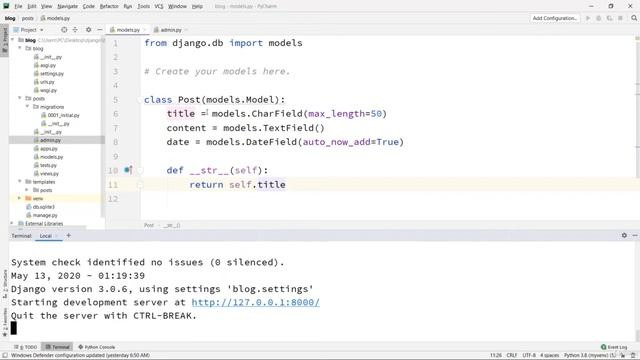Open the Navigate menu
640x360 pixels.
[x=67, y=7]
